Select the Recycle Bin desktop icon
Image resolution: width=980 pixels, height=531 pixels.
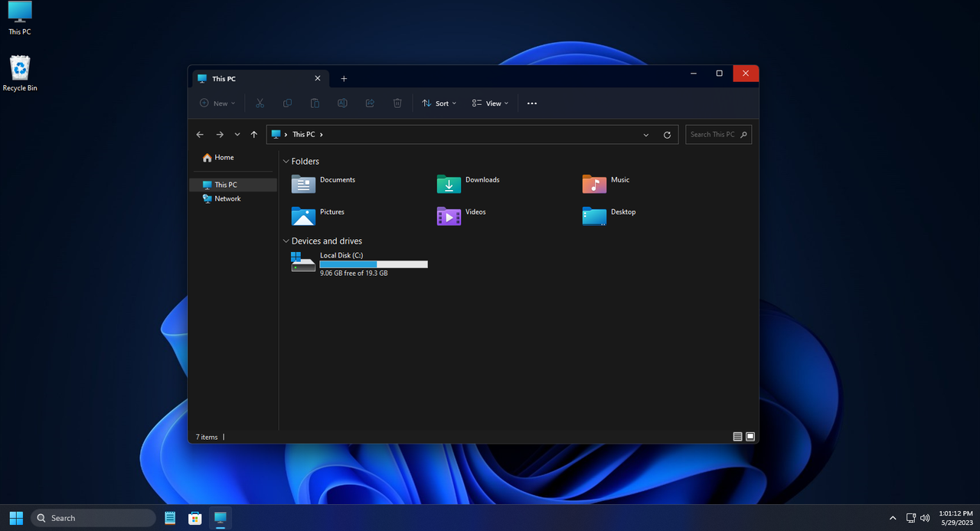click(20, 74)
